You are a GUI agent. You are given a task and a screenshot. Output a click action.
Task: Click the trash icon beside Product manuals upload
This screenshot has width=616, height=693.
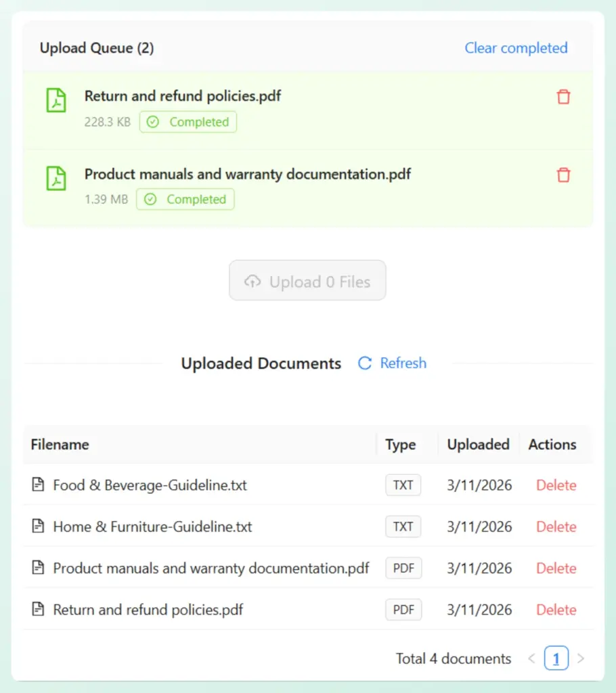click(x=563, y=175)
